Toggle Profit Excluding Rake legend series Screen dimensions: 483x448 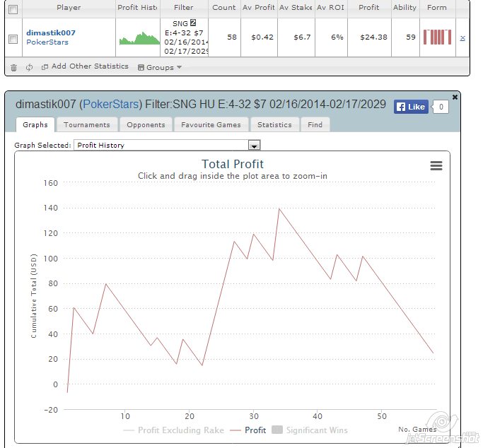[x=173, y=430]
